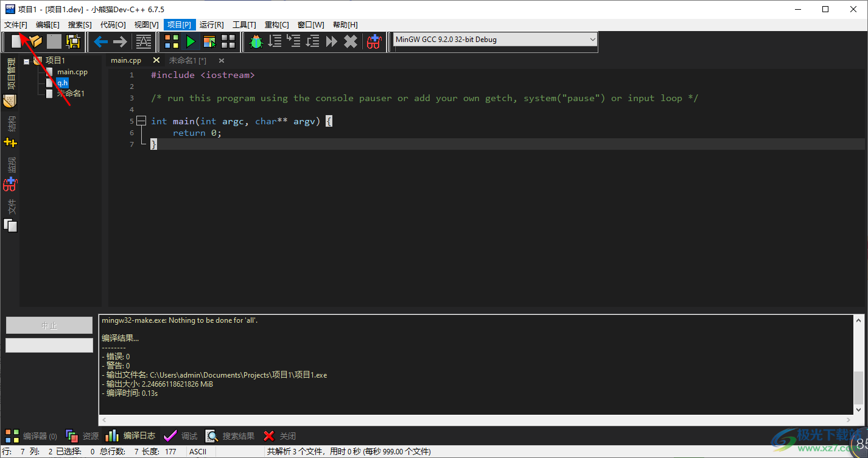Click 关闭 to close the bottom panel

tap(279, 436)
